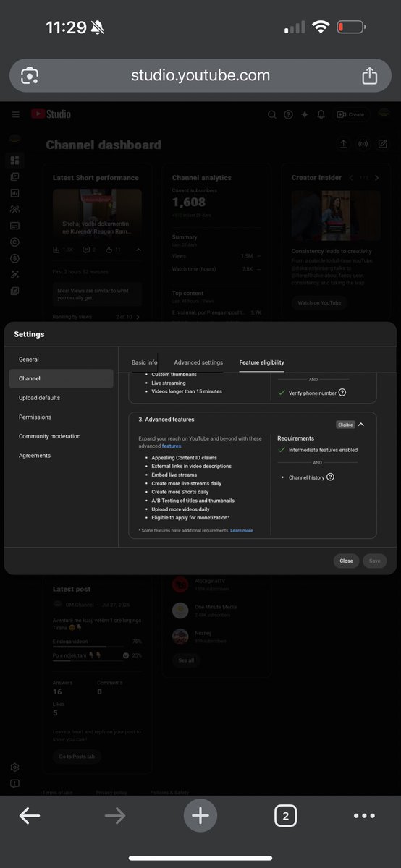Tap the studio.youtube.com address bar
This screenshot has width=401, height=868.
200,75
